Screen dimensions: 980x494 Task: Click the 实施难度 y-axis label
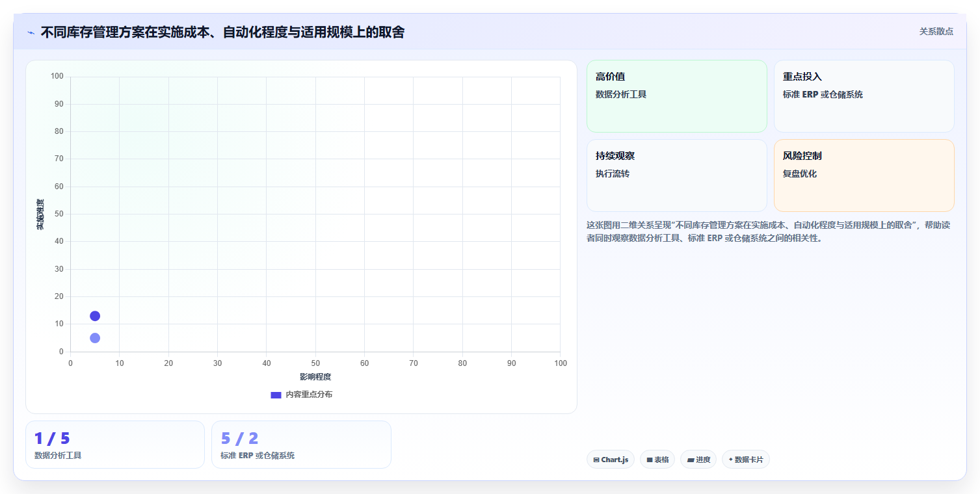pos(40,214)
